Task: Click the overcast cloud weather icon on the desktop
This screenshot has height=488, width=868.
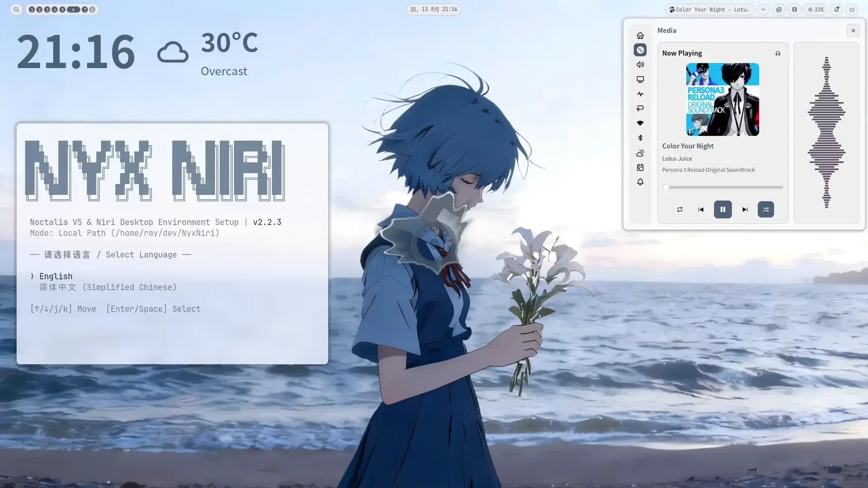Action: click(173, 52)
